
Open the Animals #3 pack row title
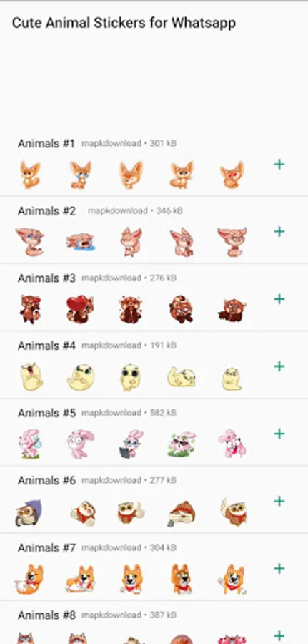pos(46,278)
